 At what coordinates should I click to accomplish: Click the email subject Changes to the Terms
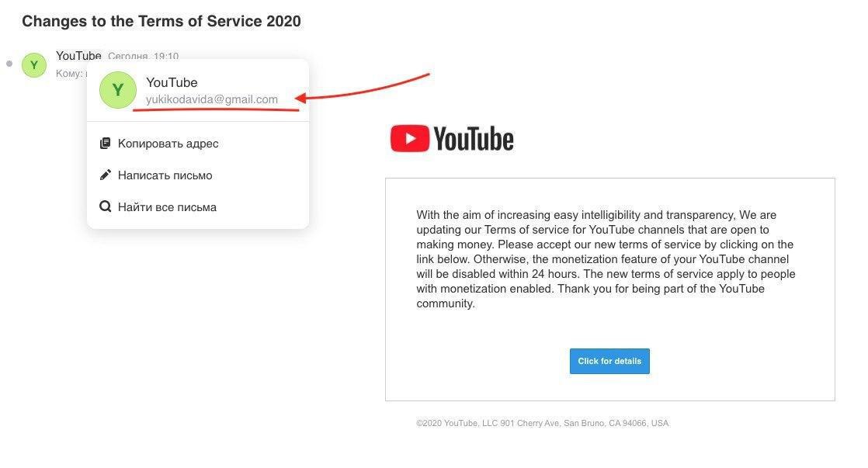click(x=161, y=21)
